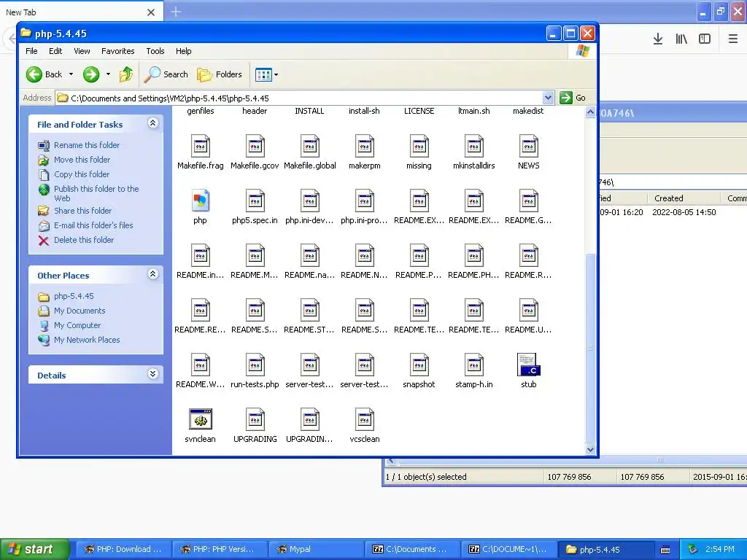
Task: Open the browser library icon
Action: 681,39
